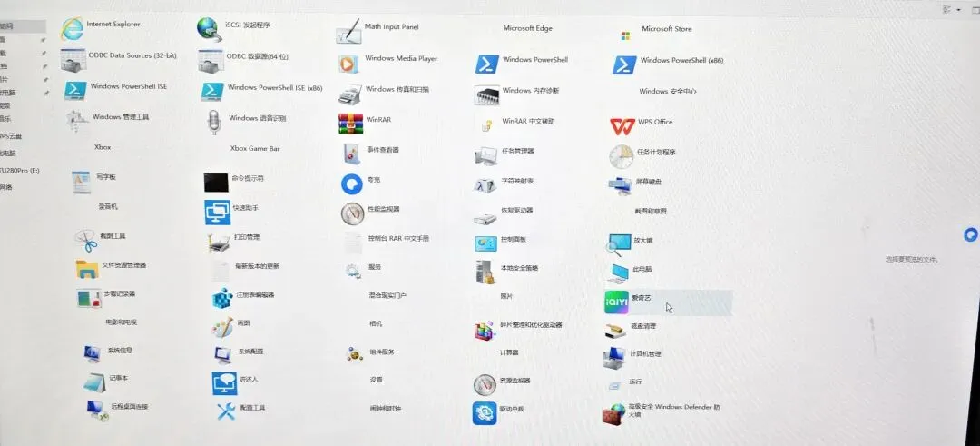Open the 磁盘清理 drive brush icon

[x=615, y=331]
